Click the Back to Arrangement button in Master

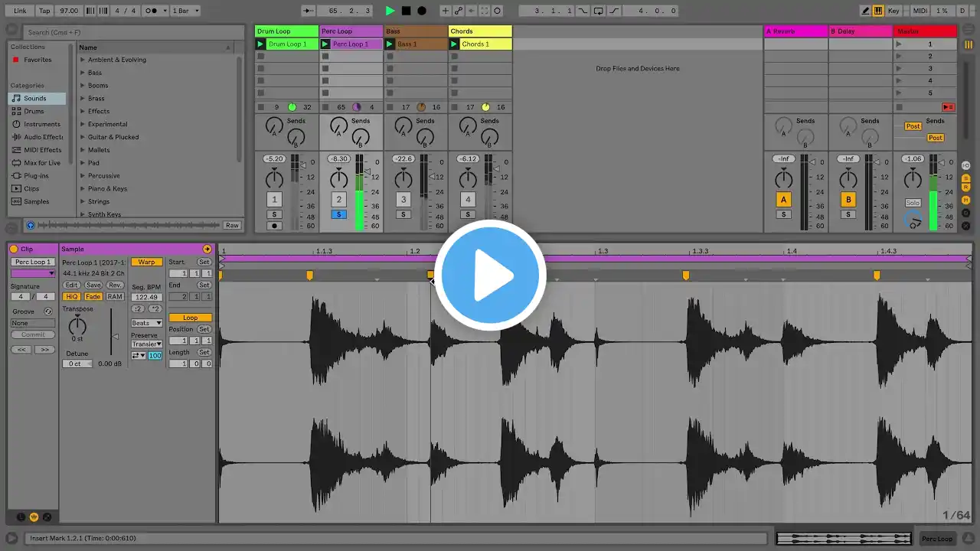(x=948, y=107)
